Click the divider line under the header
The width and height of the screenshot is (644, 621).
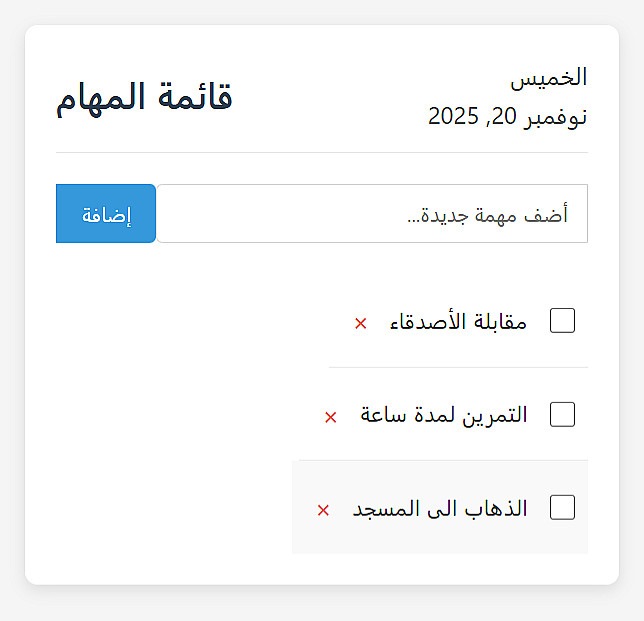pyautogui.click(x=321, y=153)
